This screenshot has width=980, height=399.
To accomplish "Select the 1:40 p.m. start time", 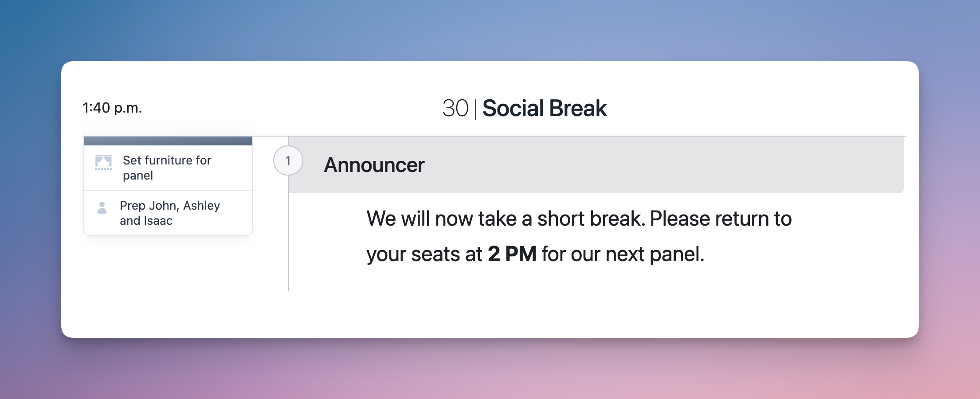I will pos(112,108).
